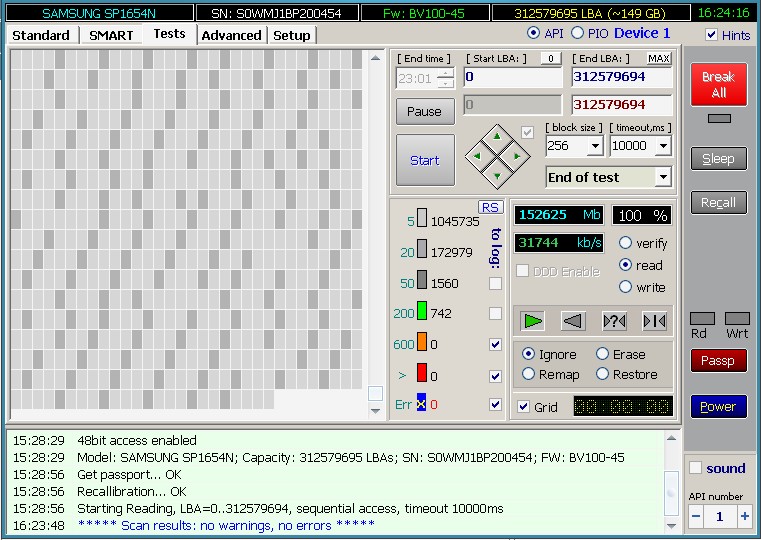Click the blue Power button
761x540 pixels.
click(x=719, y=407)
